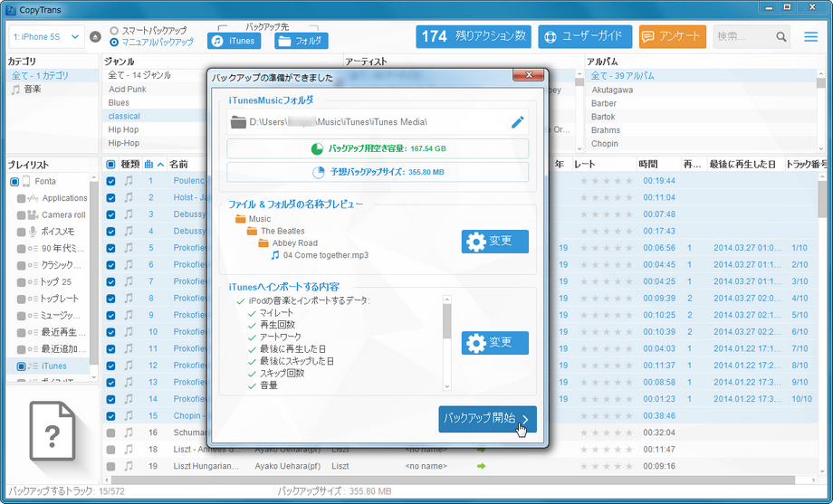The height and width of the screenshot is (504, 833).
Task: Close the backup ready dialog
Action: click(529, 75)
